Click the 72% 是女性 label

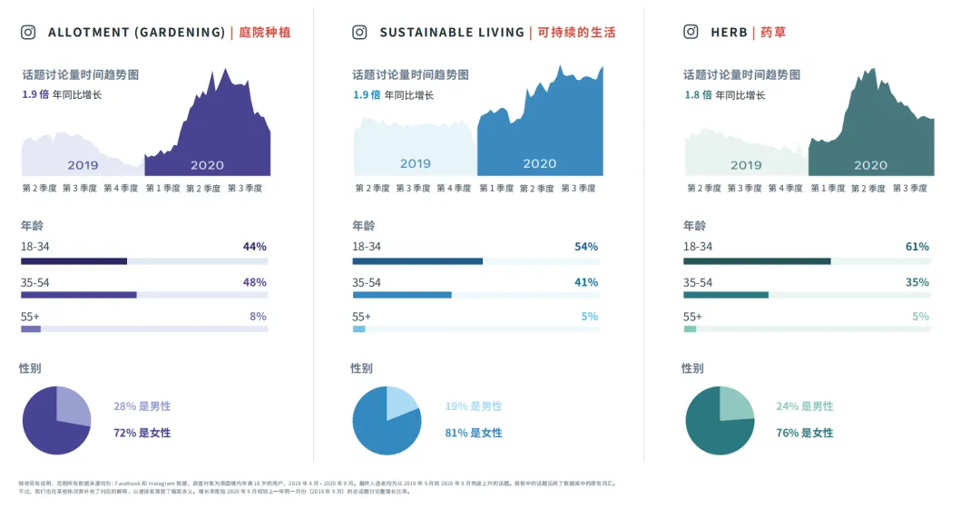[x=142, y=433]
